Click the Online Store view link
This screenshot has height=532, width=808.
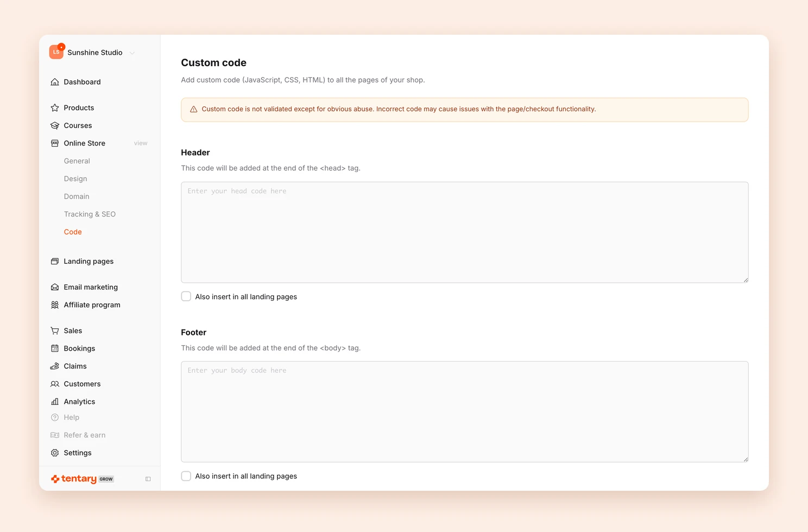(x=141, y=143)
